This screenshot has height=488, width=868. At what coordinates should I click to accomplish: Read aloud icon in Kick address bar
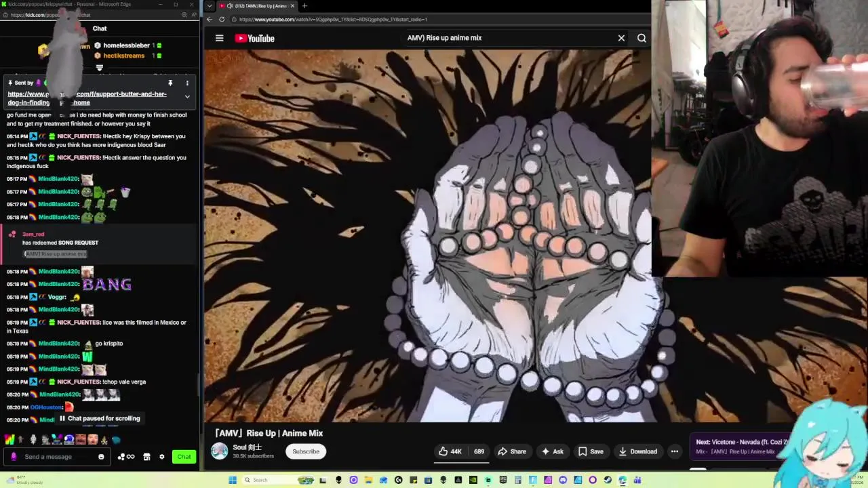coord(193,15)
